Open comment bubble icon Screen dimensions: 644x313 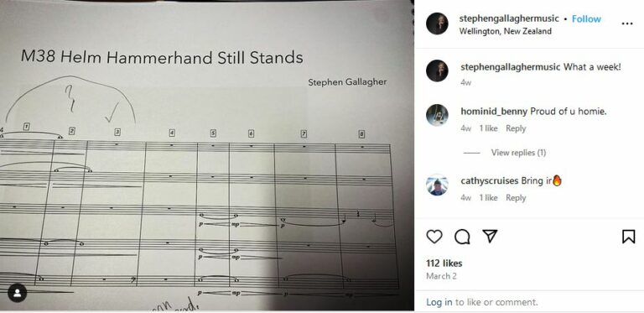point(462,237)
